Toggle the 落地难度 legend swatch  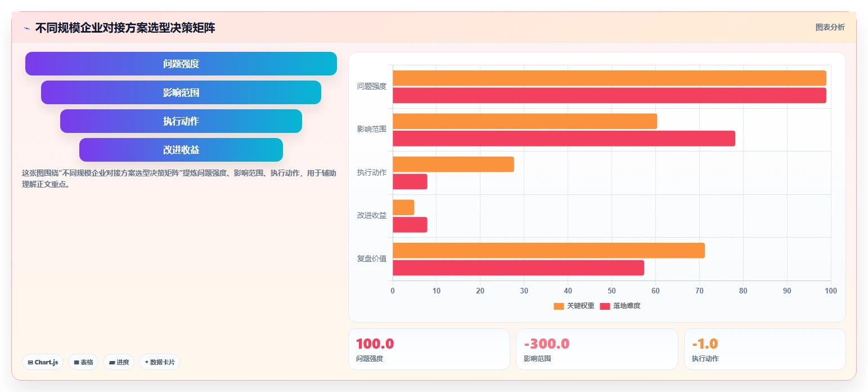(x=605, y=306)
